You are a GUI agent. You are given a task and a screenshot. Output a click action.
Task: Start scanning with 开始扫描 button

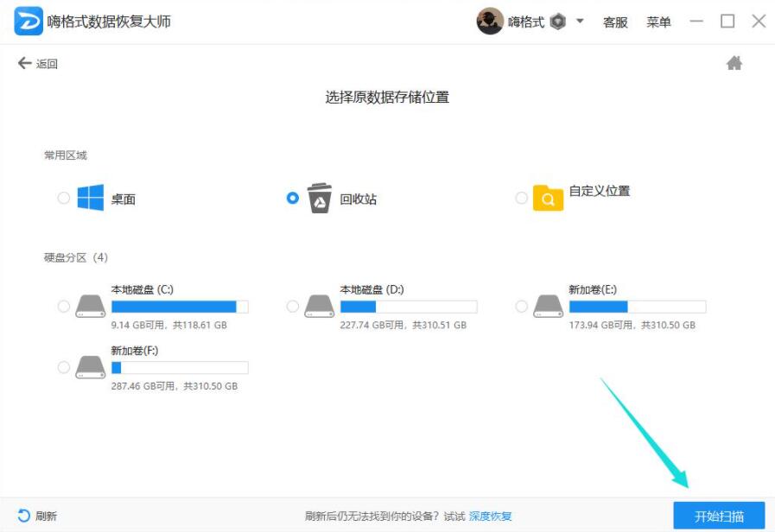click(719, 516)
